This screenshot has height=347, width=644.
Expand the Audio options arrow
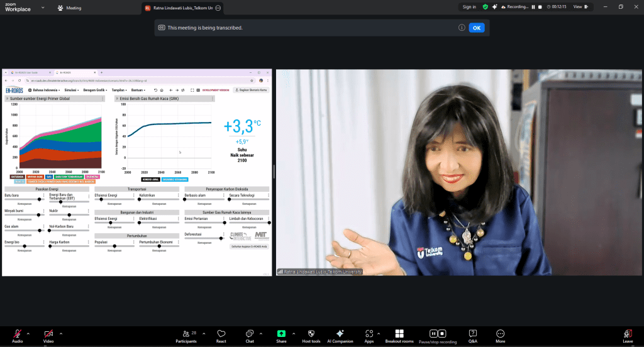click(30, 333)
